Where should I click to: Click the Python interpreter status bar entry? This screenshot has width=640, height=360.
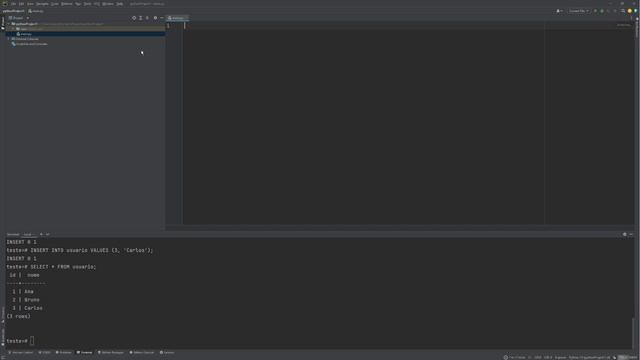589,357
